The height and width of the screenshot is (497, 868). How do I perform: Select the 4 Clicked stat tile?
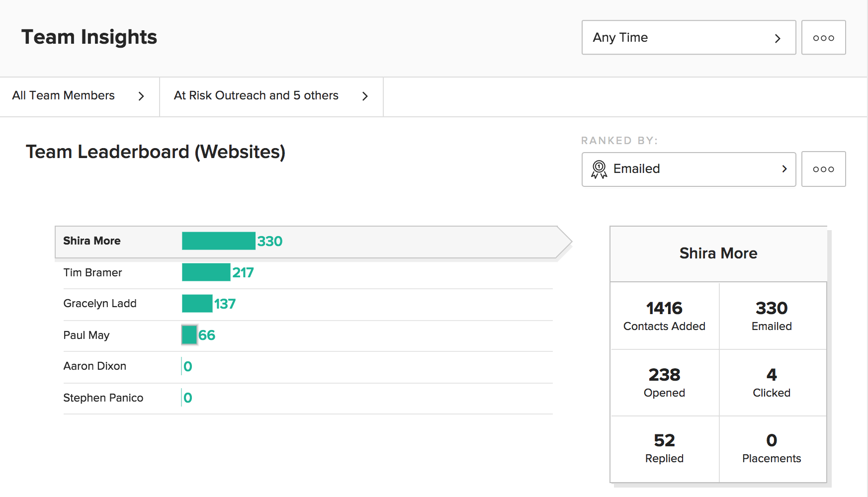click(772, 383)
